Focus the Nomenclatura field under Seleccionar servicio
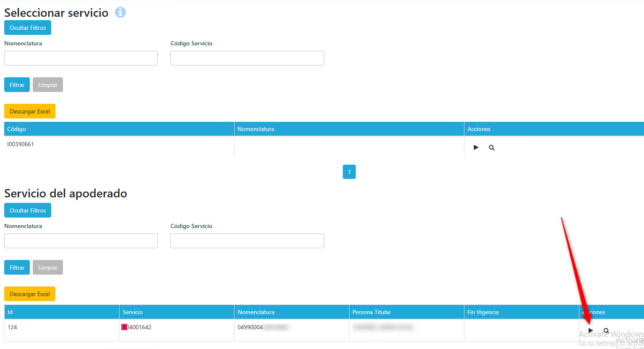The height and width of the screenshot is (349, 644). [81, 58]
